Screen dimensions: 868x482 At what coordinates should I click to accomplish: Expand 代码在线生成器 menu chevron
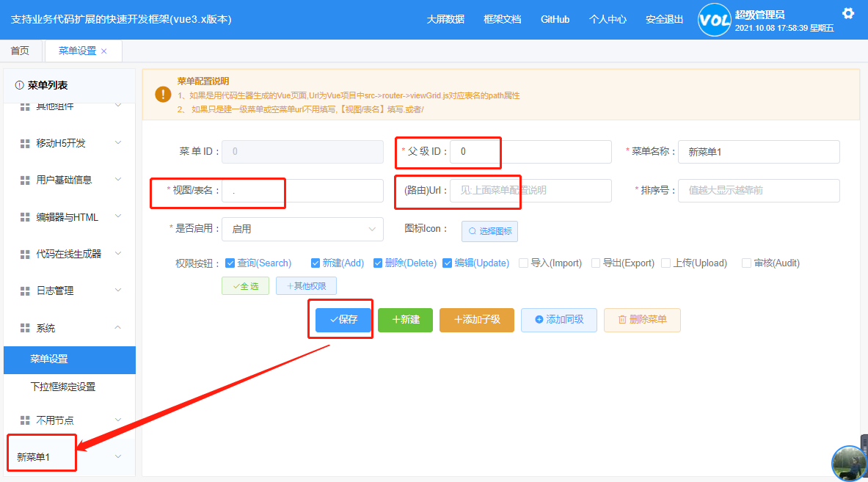(x=118, y=253)
